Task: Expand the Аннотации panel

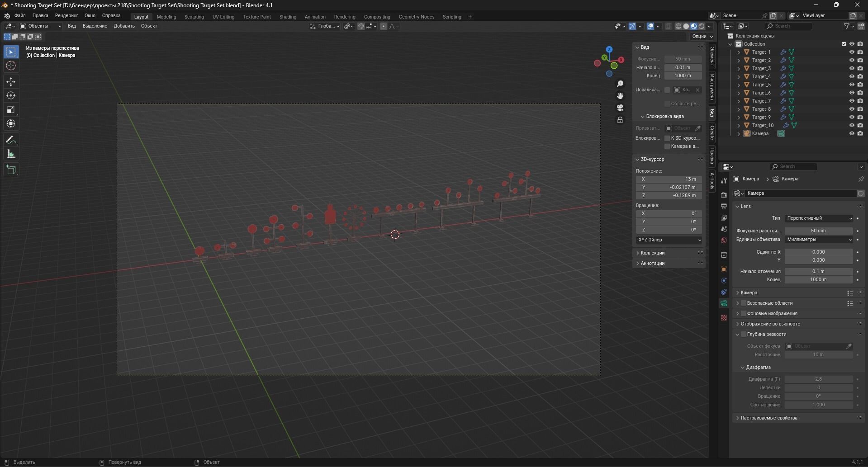Action: click(x=652, y=264)
